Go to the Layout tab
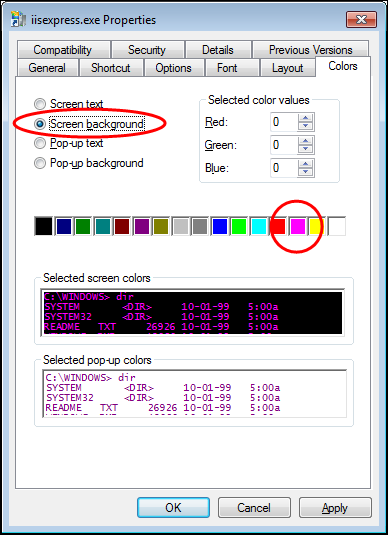 coord(287,68)
